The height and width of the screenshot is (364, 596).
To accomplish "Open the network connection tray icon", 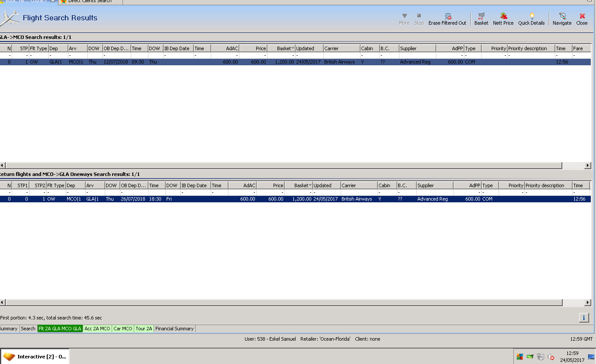I will pyautogui.click(x=541, y=357).
